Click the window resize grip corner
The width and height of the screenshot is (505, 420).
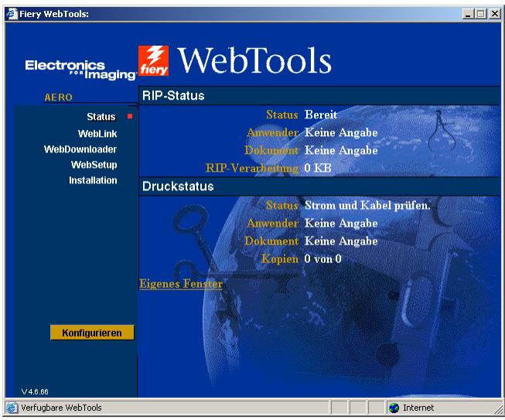497,410
